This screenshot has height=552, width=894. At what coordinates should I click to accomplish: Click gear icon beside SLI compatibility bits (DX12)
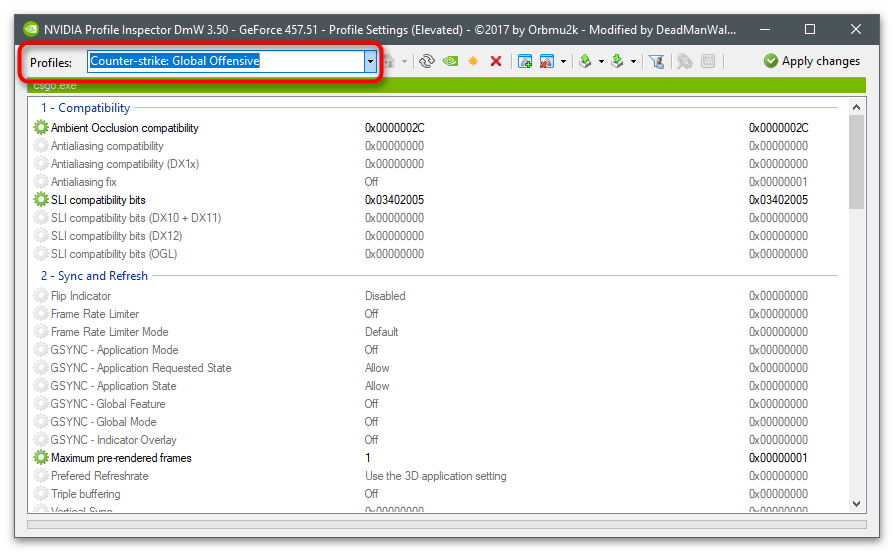pyautogui.click(x=40, y=236)
